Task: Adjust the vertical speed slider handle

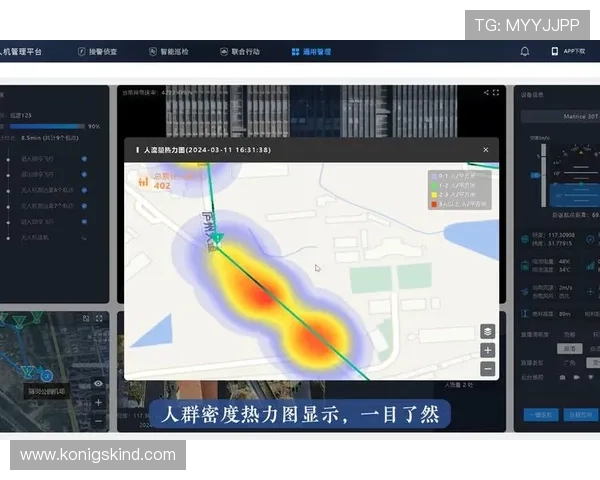Action: [535, 175]
